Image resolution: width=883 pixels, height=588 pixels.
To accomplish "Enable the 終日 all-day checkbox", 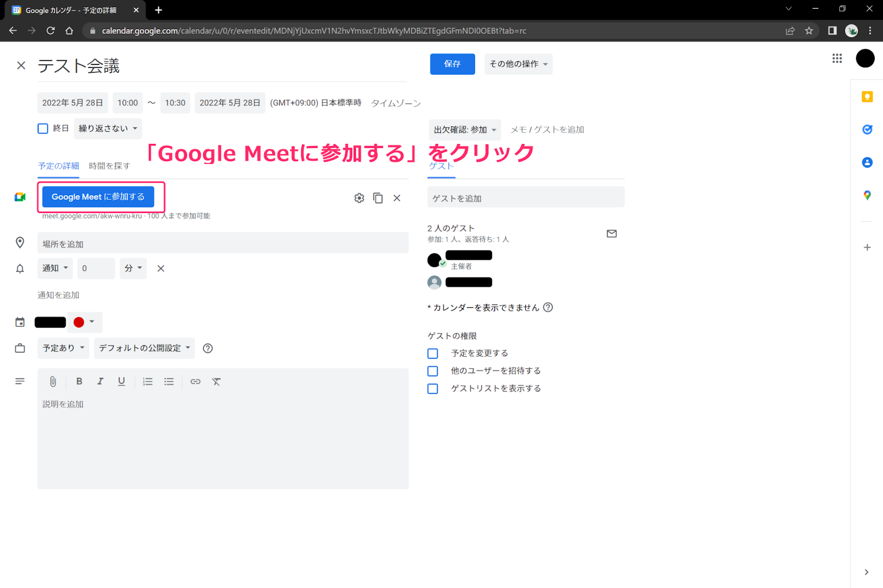I will point(43,129).
